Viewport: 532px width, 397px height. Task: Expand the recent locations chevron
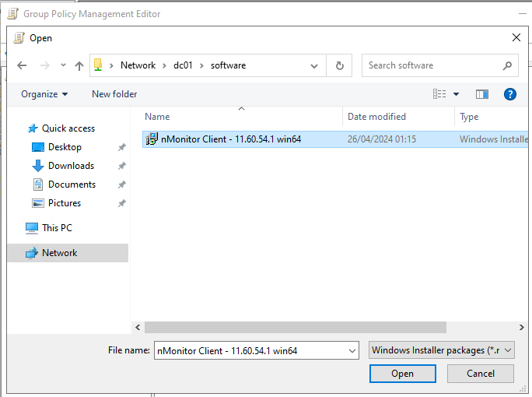62,66
